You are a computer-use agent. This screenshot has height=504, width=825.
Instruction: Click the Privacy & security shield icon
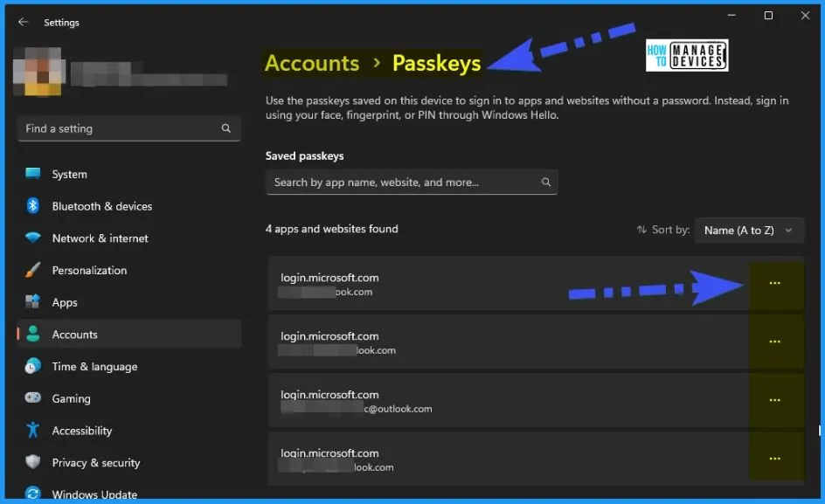click(x=32, y=462)
